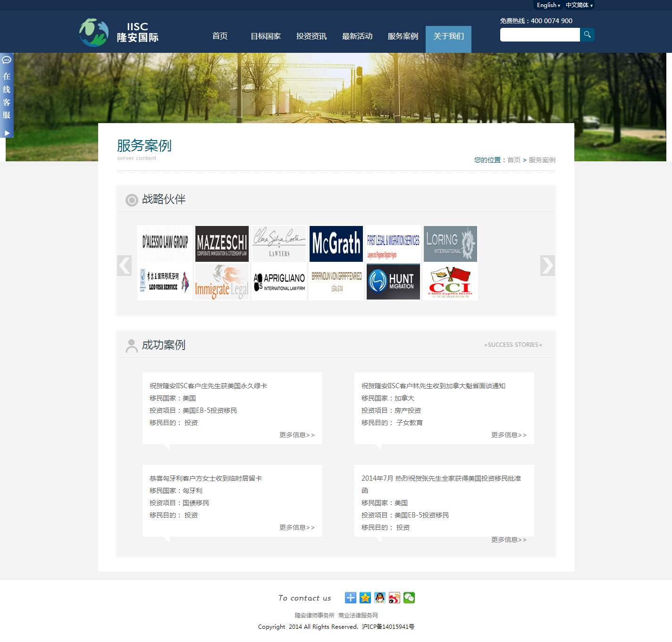The image size is (672, 642).
Task: Click the 成功案例 person icon
Action: 132,346
